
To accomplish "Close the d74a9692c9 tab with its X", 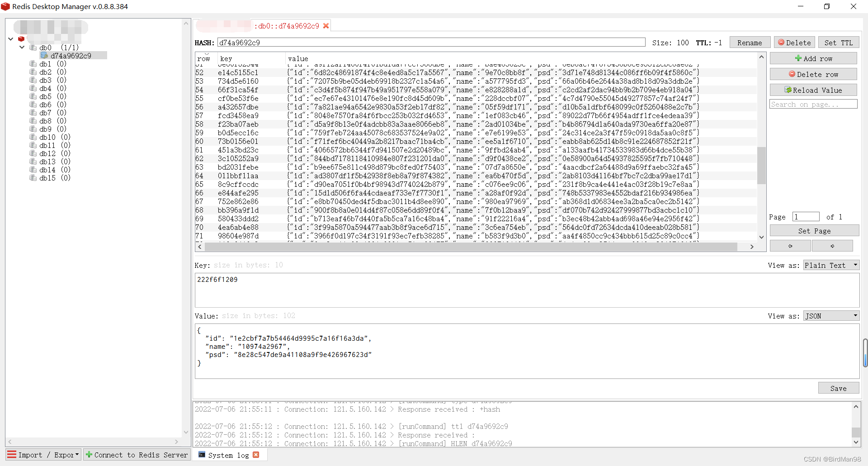I will pos(326,26).
